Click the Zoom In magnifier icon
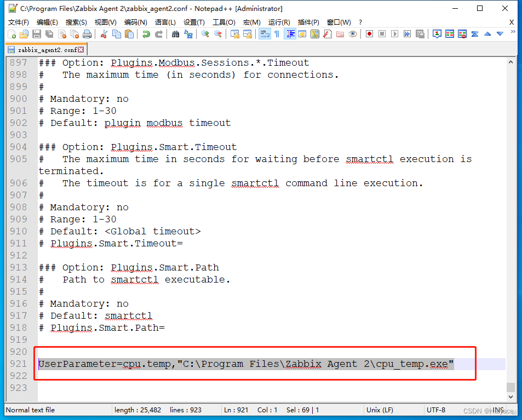The width and height of the screenshot is (522, 420). pyautogui.click(x=205, y=34)
